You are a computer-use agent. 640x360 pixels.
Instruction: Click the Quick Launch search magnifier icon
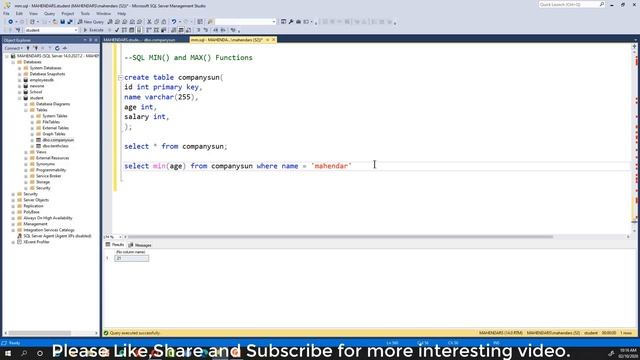pyautogui.click(x=602, y=4)
